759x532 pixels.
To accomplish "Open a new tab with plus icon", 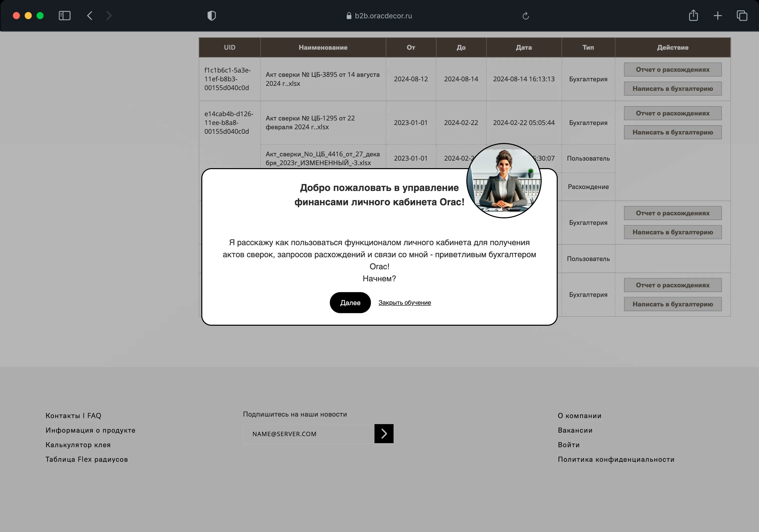I will pos(718,16).
